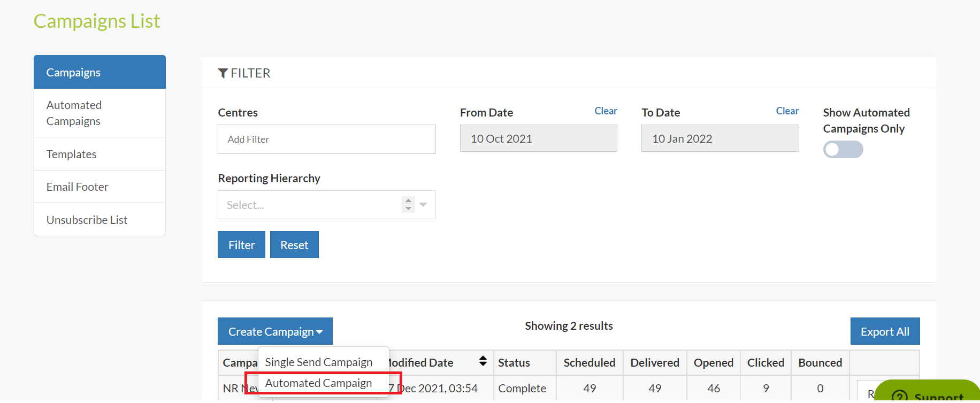Screen dimensions: 980x403
Task: Click the Reset button
Action: 294,245
